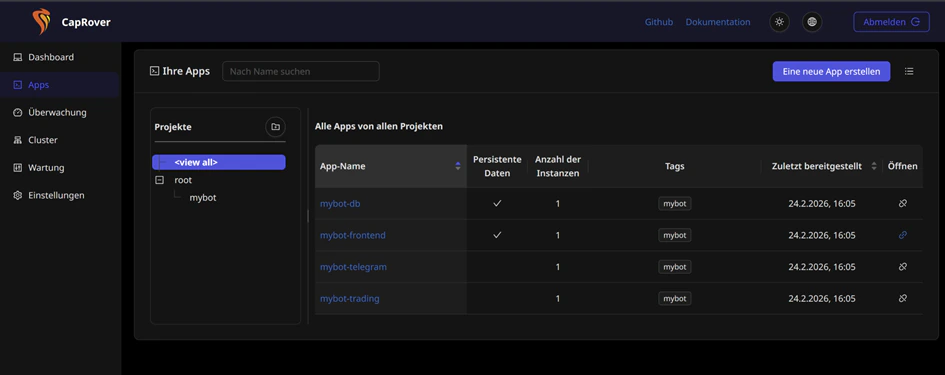Click the Tags column header
Image resolution: width=945 pixels, height=375 pixels.
[x=674, y=166]
